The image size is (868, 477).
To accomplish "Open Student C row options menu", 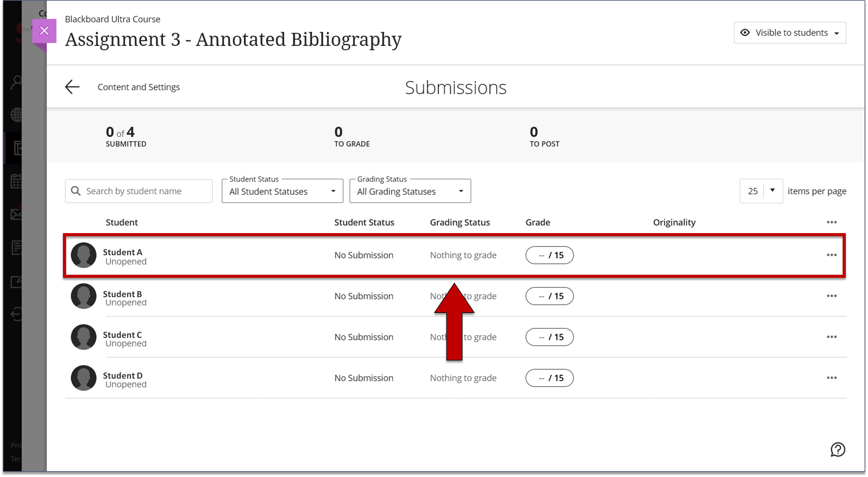I will click(831, 337).
